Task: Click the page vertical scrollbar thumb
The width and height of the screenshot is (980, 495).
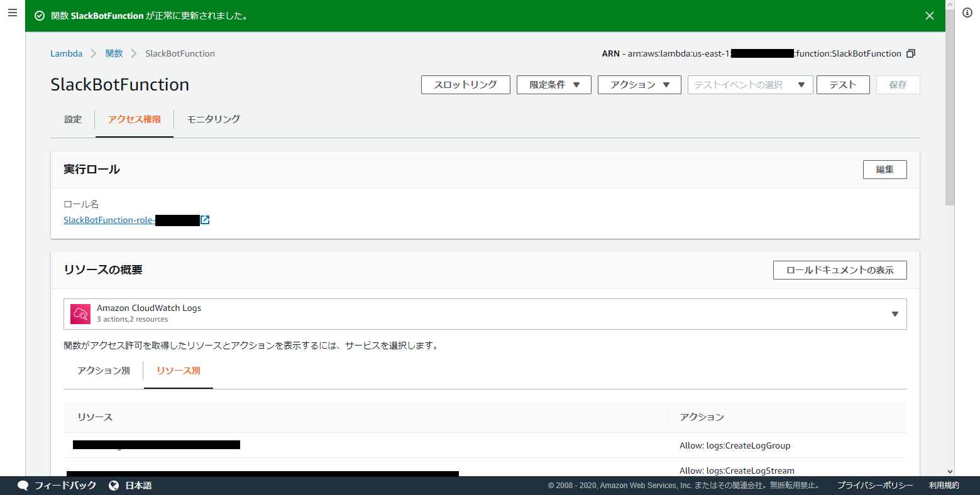Action: pyautogui.click(x=950, y=107)
